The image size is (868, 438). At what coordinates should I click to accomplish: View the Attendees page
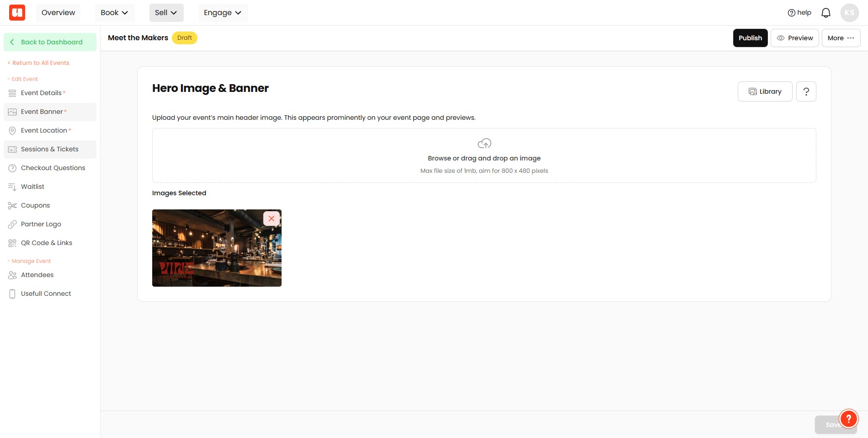pyautogui.click(x=50, y=275)
